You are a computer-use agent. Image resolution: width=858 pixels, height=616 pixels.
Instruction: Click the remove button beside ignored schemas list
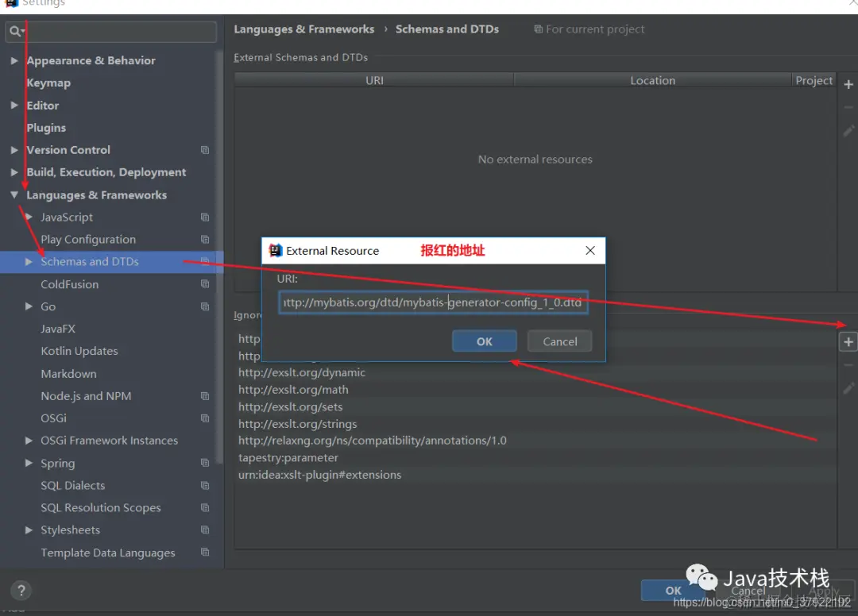(x=848, y=365)
